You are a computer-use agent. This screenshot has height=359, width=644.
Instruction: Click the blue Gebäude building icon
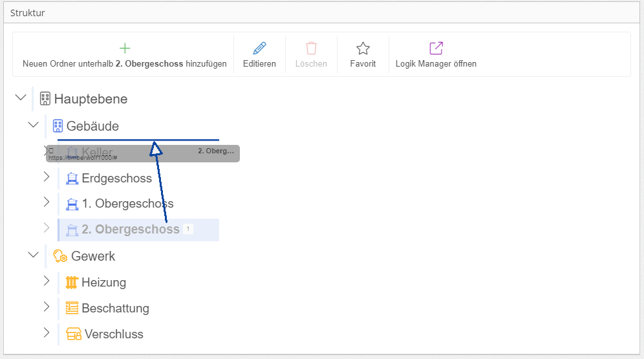[58, 126]
